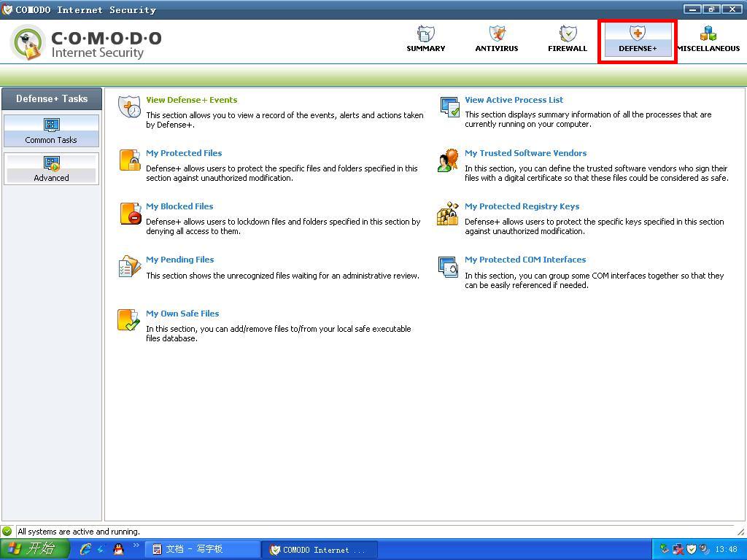Click the volume speaker tray icon
Image resolution: width=747 pixels, height=560 pixels.
pyautogui.click(x=705, y=550)
